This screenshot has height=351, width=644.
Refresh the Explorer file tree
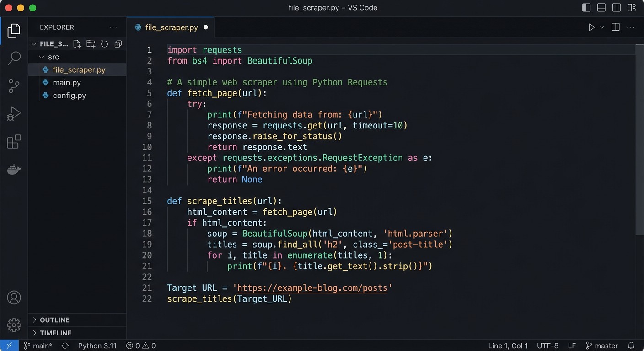[x=104, y=44]
